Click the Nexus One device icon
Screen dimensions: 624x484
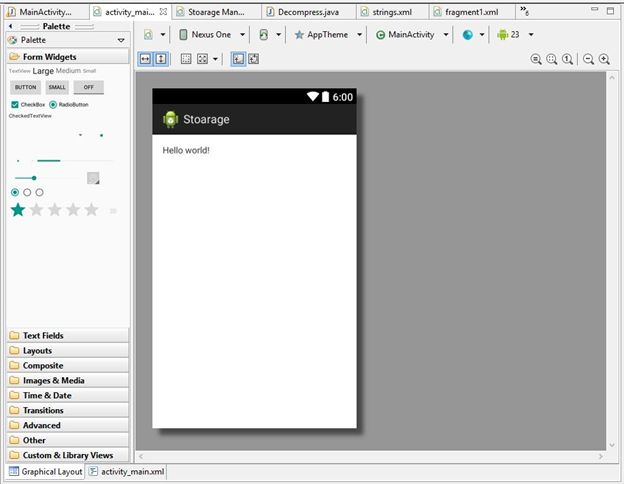tap(183, 35)
